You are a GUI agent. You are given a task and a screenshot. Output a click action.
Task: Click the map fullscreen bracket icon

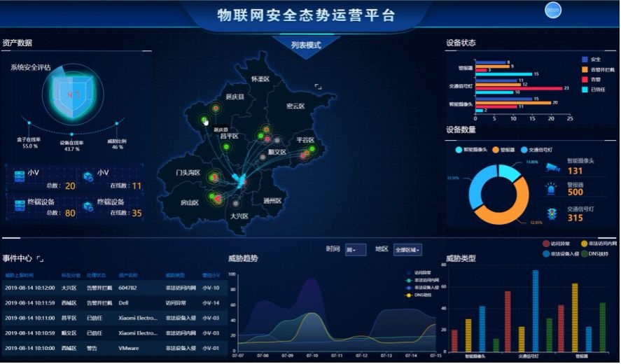point(319,87)
